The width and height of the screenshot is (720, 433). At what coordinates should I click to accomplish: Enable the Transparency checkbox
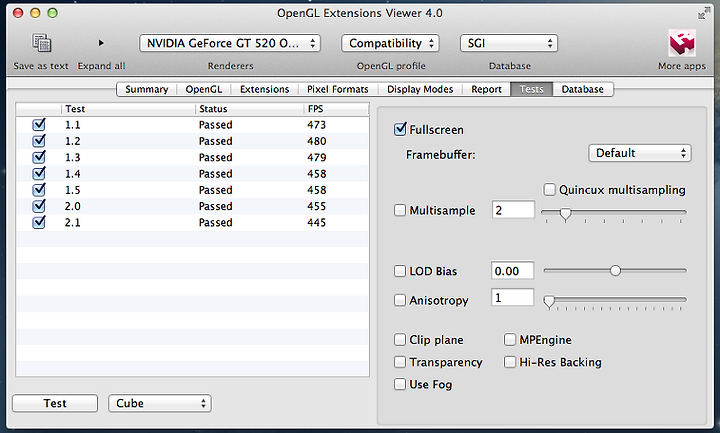click(x=400, y=362)
